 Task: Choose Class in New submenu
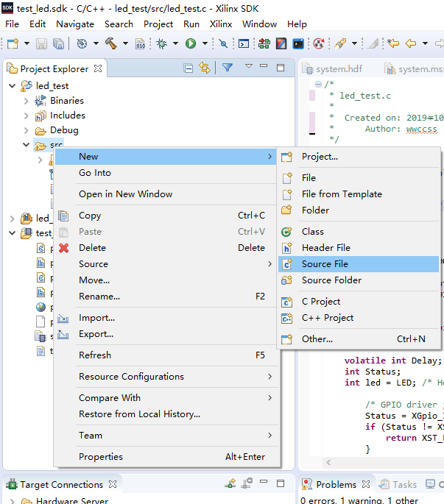359,232
